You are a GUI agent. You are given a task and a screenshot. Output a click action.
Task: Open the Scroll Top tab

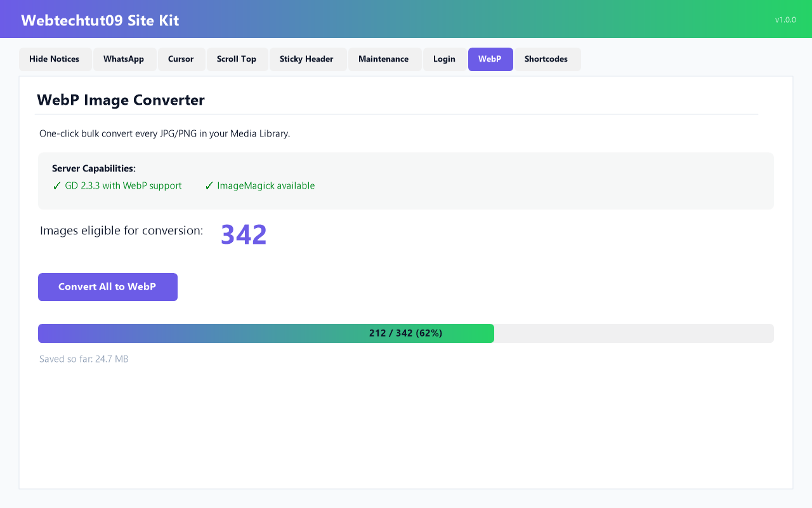237,59
